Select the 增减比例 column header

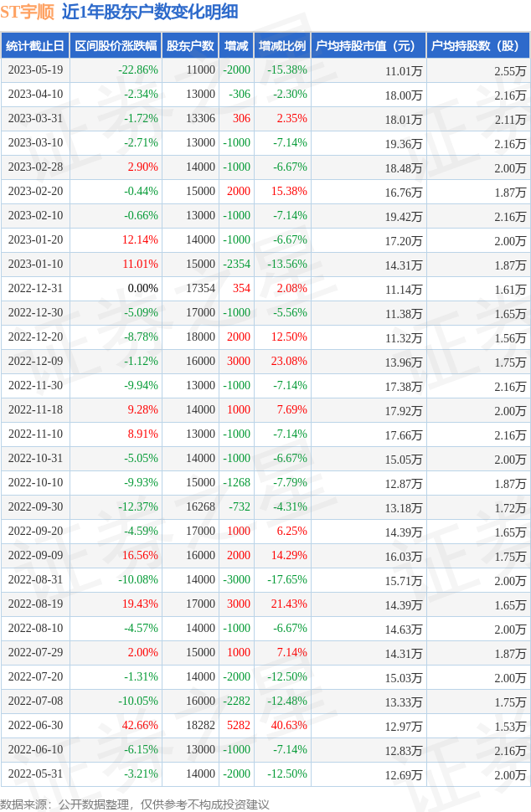pos(282,46)
